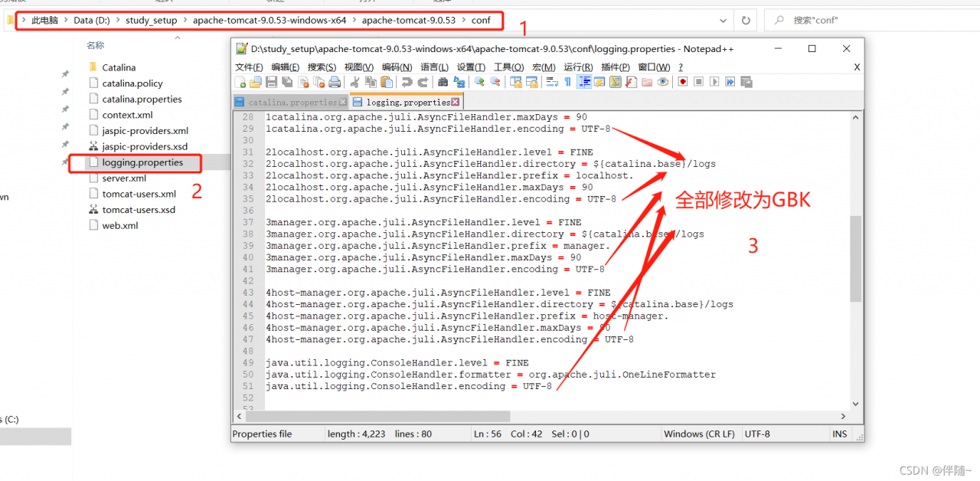Open Folder as Workspace toolbar icon
This screenshot has width=980, height=481.
[x=647, y=82]
